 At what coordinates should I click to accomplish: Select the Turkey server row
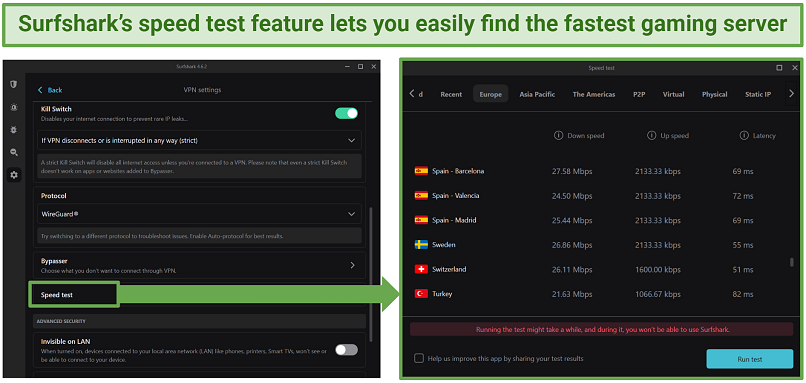pyautogui.click(x=601, y=294)
